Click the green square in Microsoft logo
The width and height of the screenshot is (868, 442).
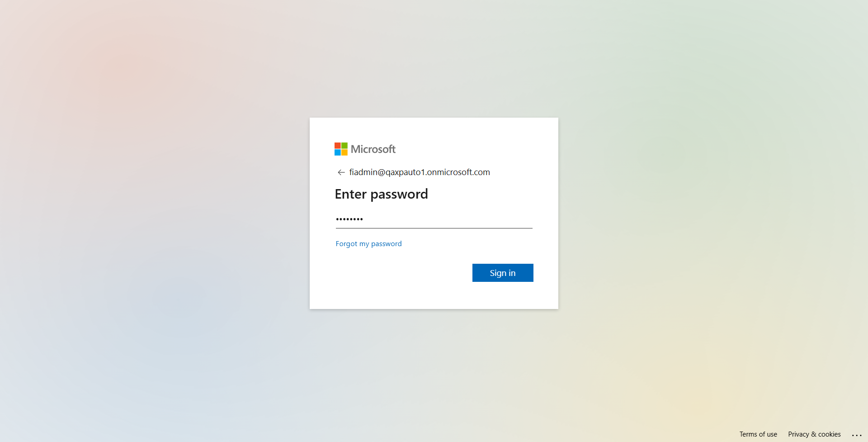tap(344, 146)
